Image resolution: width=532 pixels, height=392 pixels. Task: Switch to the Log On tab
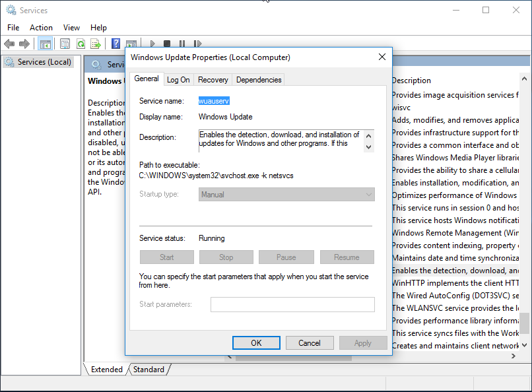(178, 80)
